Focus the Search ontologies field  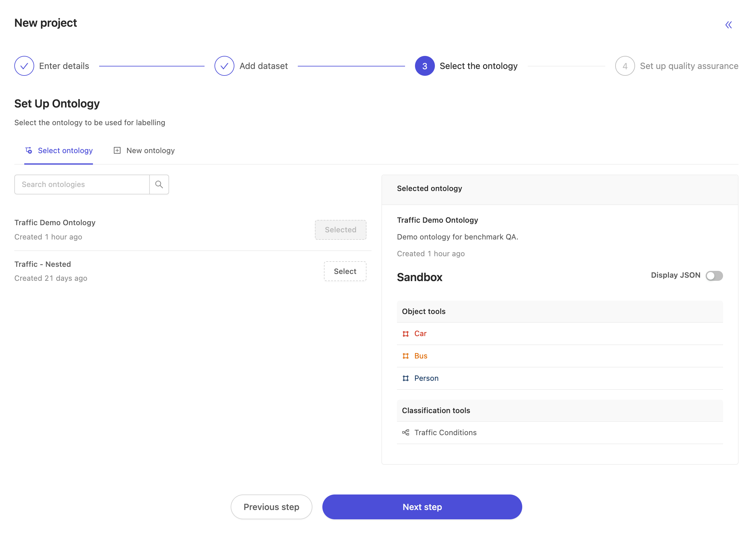point(82,184)
